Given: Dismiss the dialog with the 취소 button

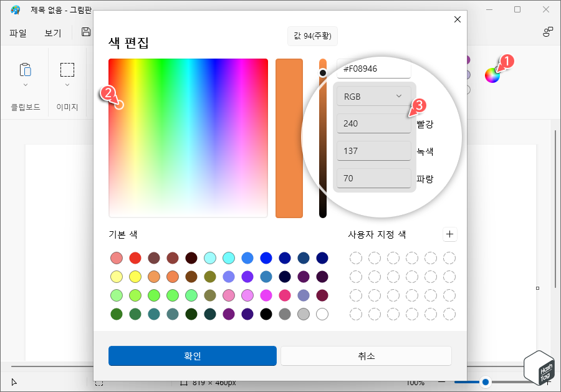Looking at the screenshot, I should pyautogui.click(x=366, y=356).
